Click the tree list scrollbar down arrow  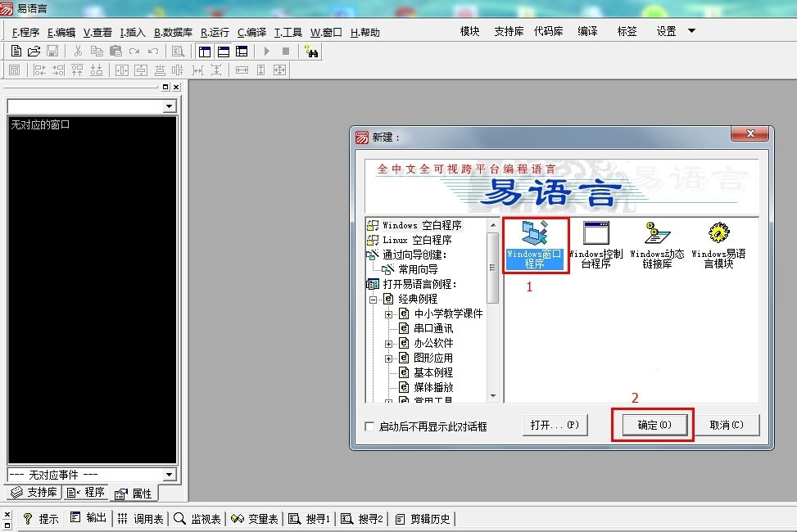[493, 396]
